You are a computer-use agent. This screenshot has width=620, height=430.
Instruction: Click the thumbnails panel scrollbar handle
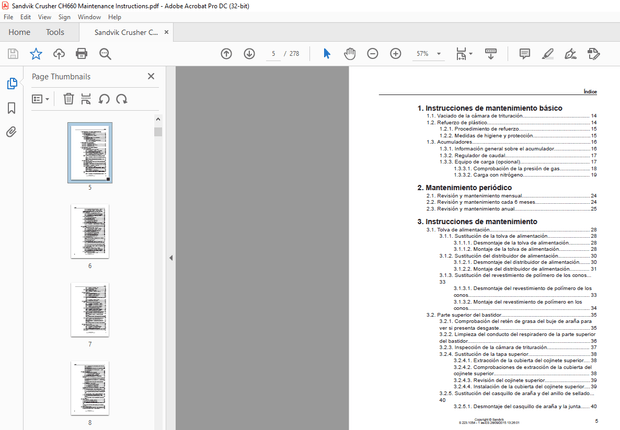(158, 132)
